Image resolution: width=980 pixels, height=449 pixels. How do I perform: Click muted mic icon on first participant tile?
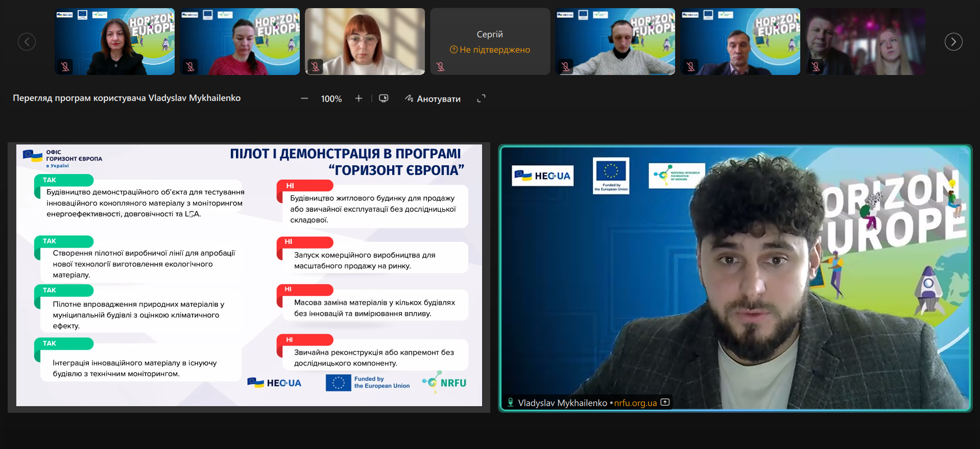(x=65, y=66)
